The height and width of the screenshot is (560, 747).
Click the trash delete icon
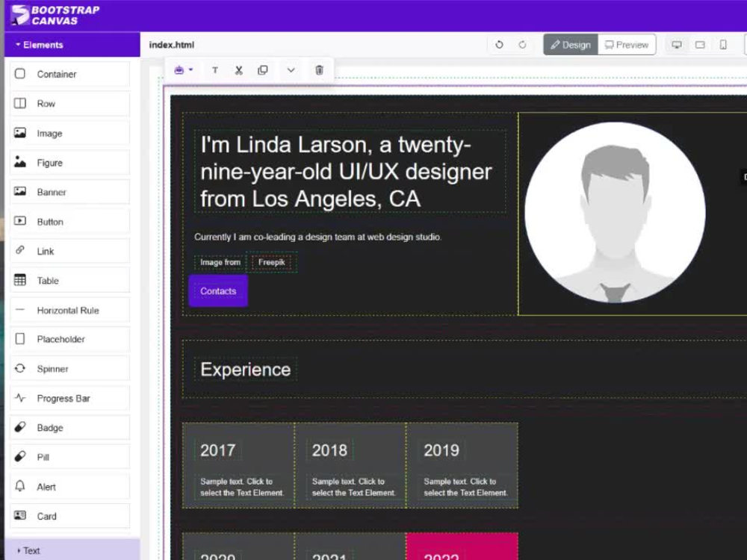(319, 70)
